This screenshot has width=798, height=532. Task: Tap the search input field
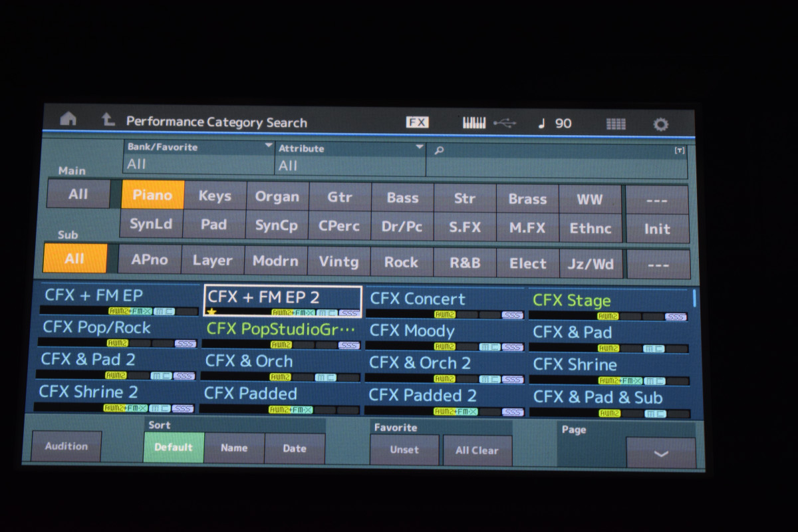(556, 160)
